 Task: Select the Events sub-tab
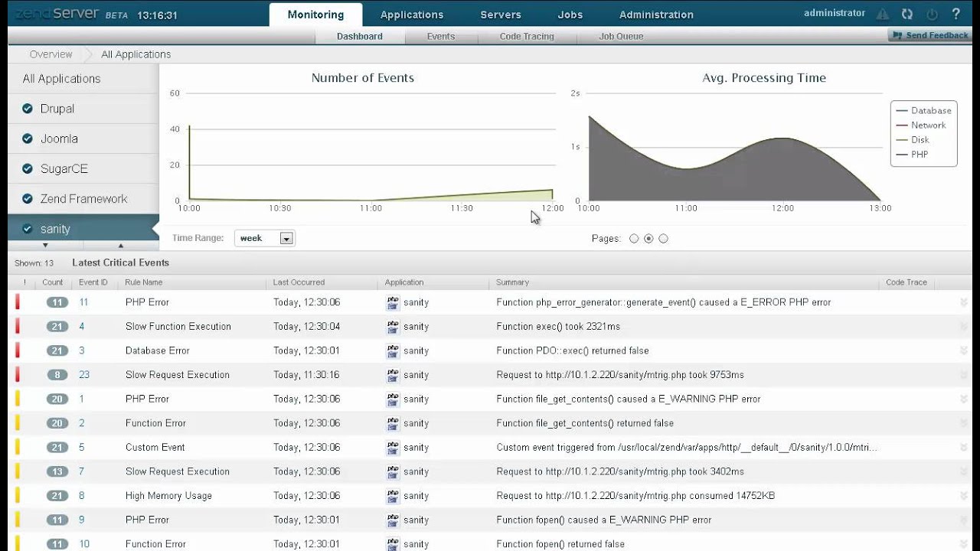pyautogui.click(x=441, y=36)
